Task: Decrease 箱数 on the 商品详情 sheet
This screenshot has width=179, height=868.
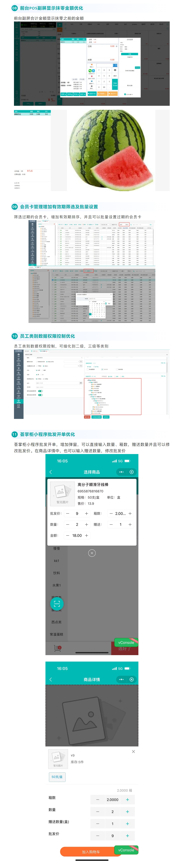Action: click(98, 800)
